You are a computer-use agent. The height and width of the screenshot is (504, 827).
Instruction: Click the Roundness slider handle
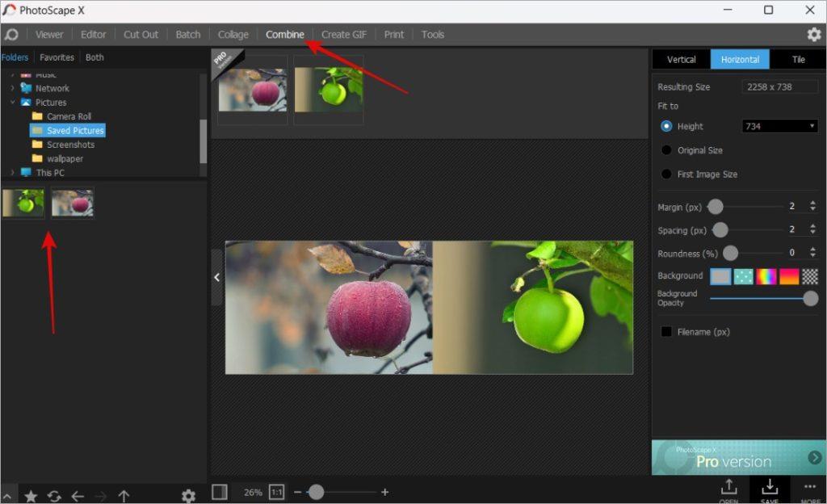730,253
